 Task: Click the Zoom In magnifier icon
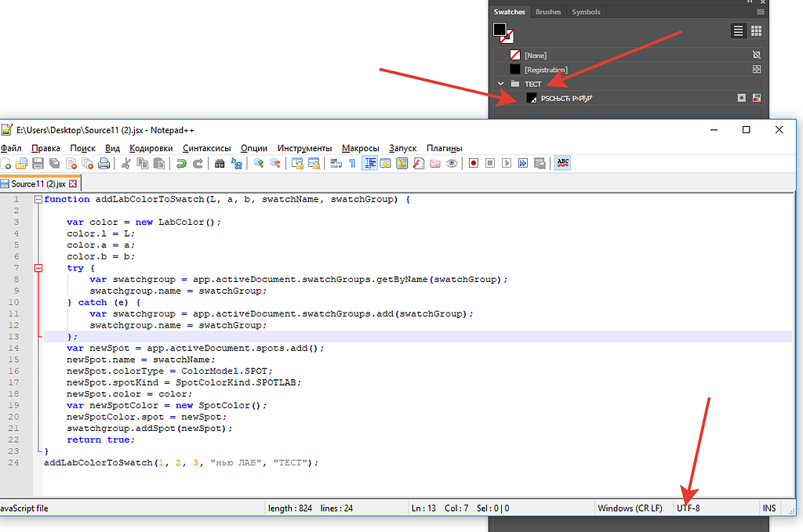coord(259,163)
